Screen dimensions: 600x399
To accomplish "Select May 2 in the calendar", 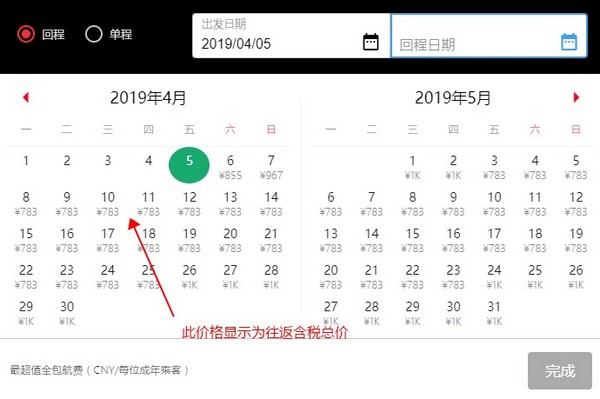I will click(453, 167).
